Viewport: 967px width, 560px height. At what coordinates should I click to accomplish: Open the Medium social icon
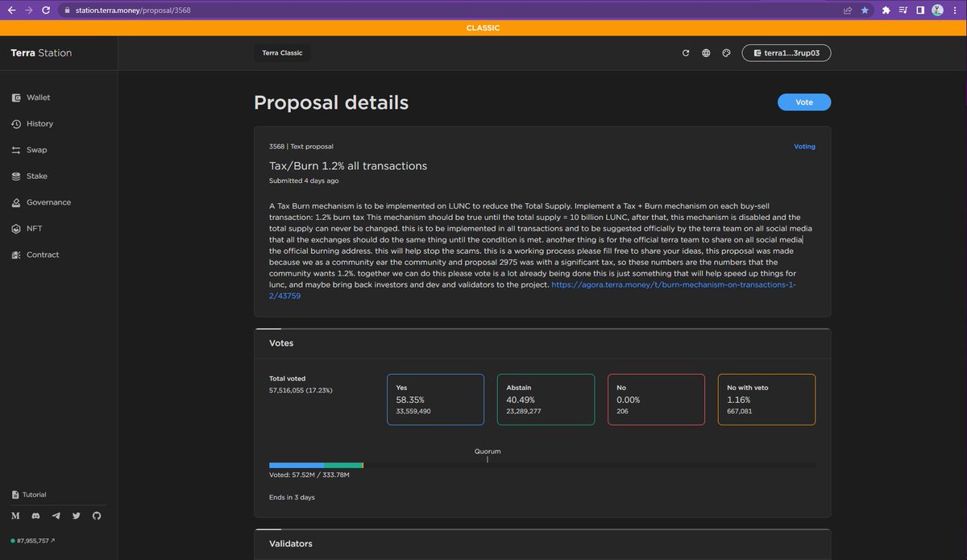(15, 516)
